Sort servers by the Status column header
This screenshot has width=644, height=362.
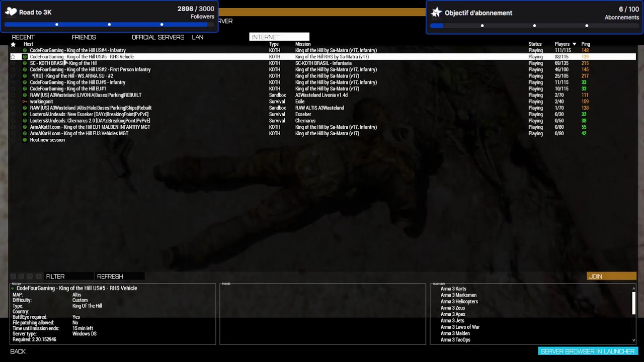click(535, 44)
